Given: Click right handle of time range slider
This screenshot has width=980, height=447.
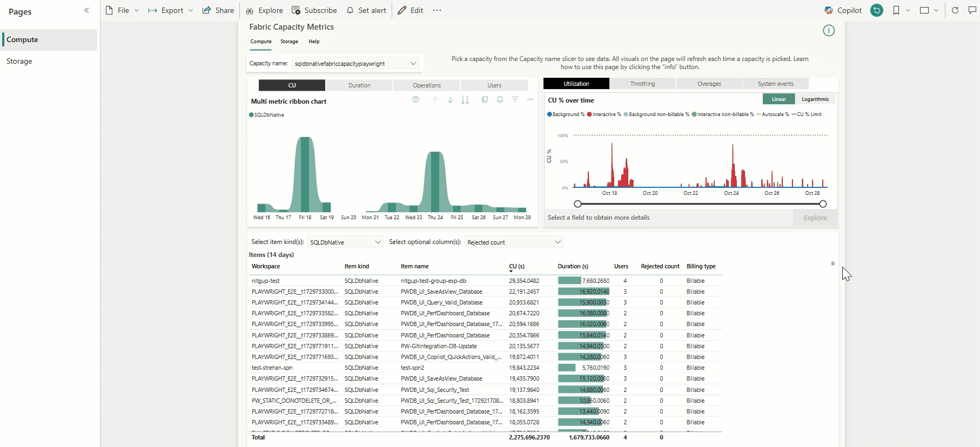Looking at the screenshot, I should (x=823, y=204).
